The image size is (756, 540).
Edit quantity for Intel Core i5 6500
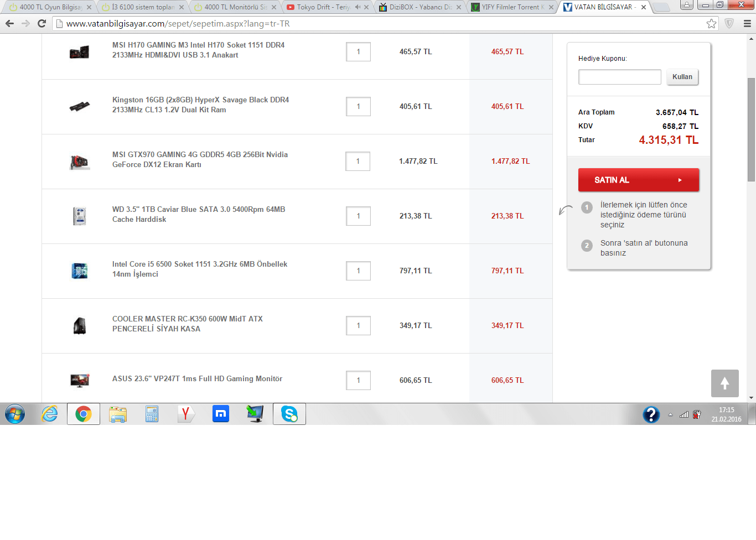point(358,271)
